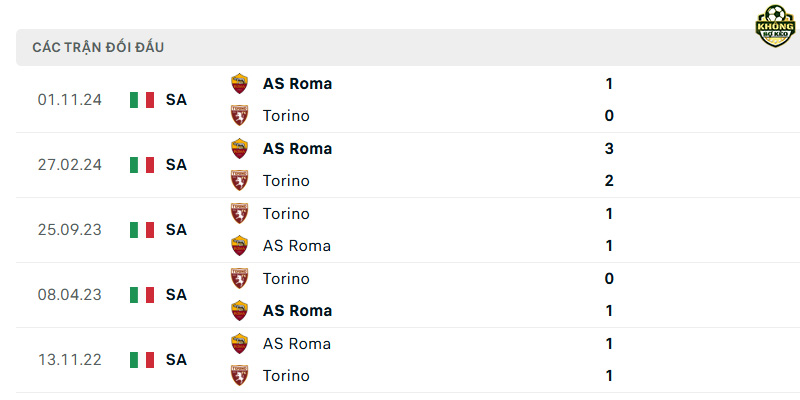Click AS Roma crest in 01.11.24 match

[x=239, y=84]
